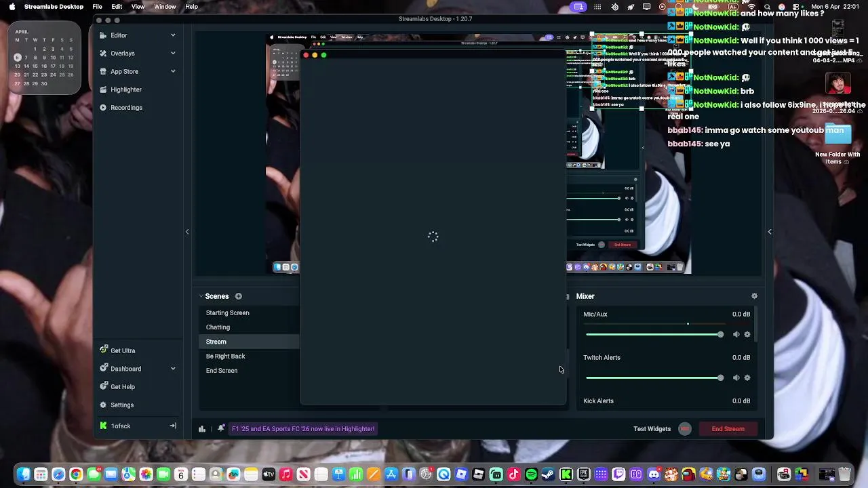Viewport: 868px width, 488px height.
Task: Open Mic/Aux source settings gear
Action: [x=747, y=334]
